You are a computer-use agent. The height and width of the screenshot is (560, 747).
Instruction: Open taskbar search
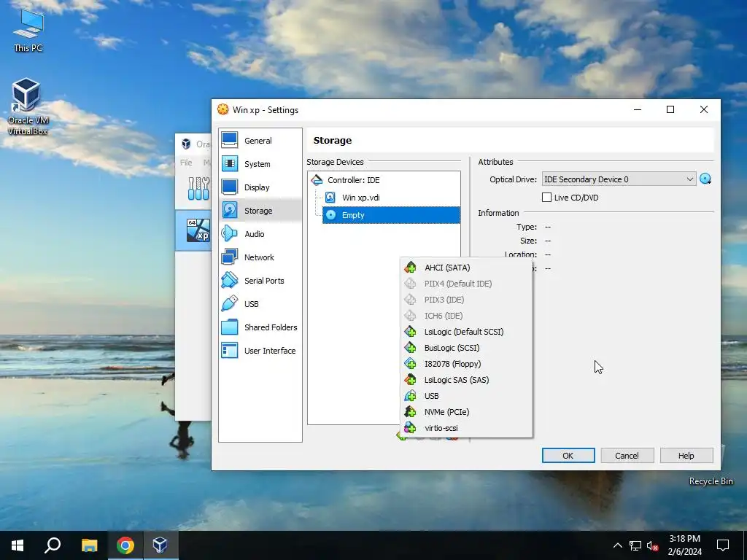click(x=53, y=545)
